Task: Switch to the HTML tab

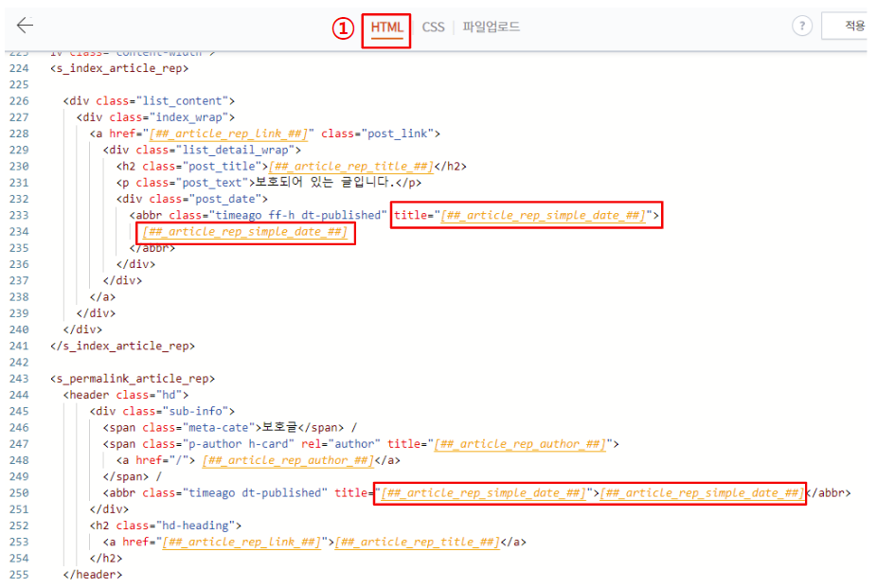Action: 386,27
